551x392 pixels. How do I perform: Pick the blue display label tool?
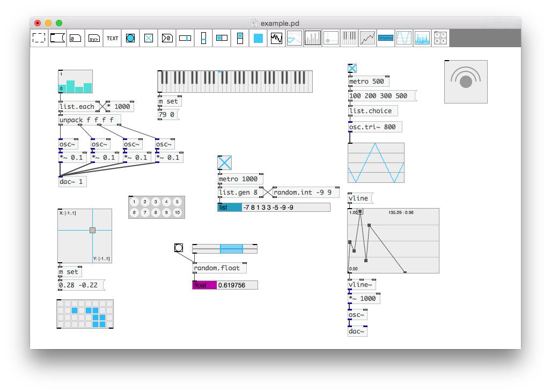pyautogui.click(x=386, y=38)
